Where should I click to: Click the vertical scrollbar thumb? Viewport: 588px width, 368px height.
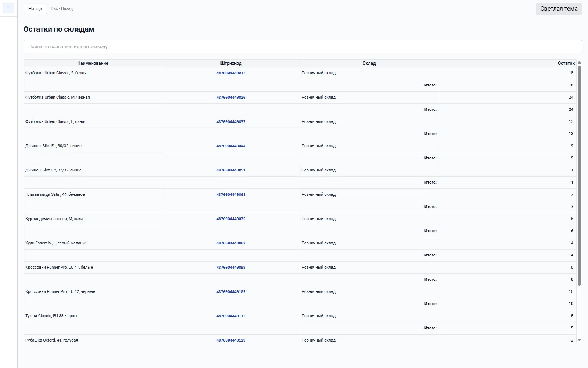[580, 176]
